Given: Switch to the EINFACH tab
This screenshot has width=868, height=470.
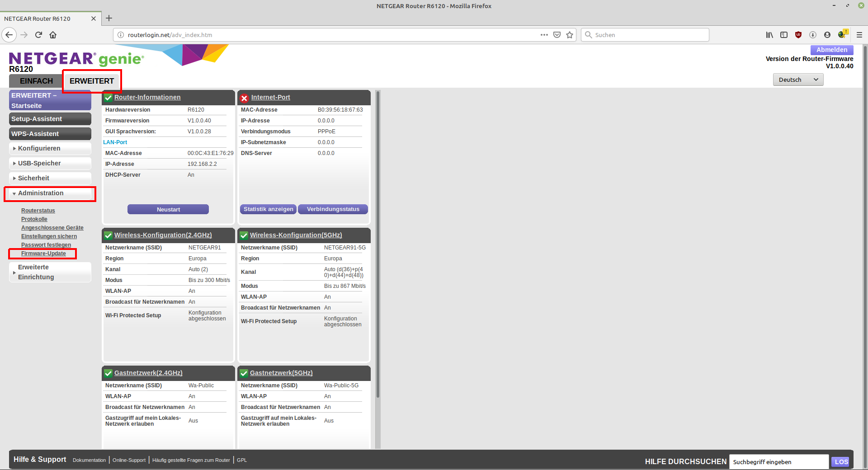Looking at the screenshot, I should pyautogui.click(x=36, y=81).
